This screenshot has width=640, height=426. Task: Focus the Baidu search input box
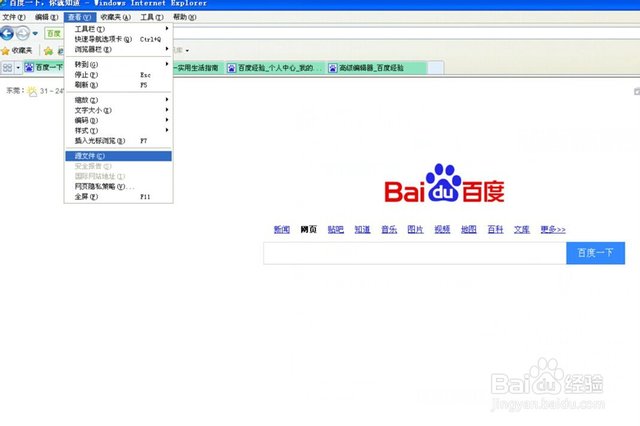pos(415,253)
